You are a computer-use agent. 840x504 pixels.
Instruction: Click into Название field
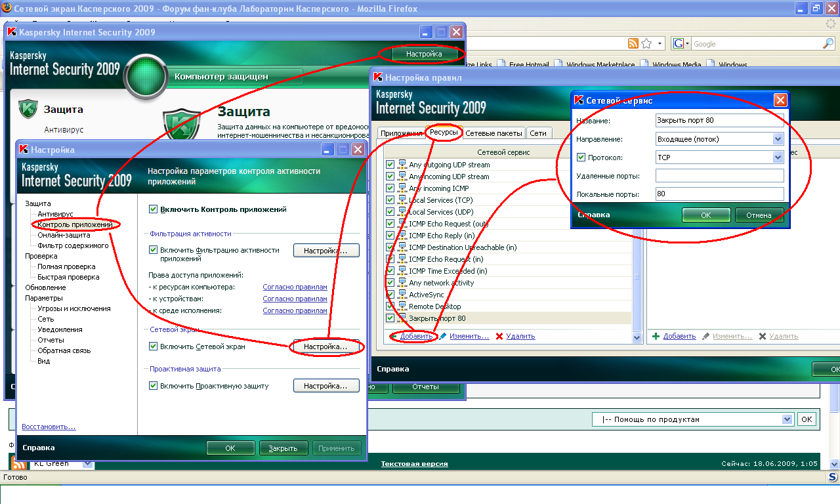point(720,120)
